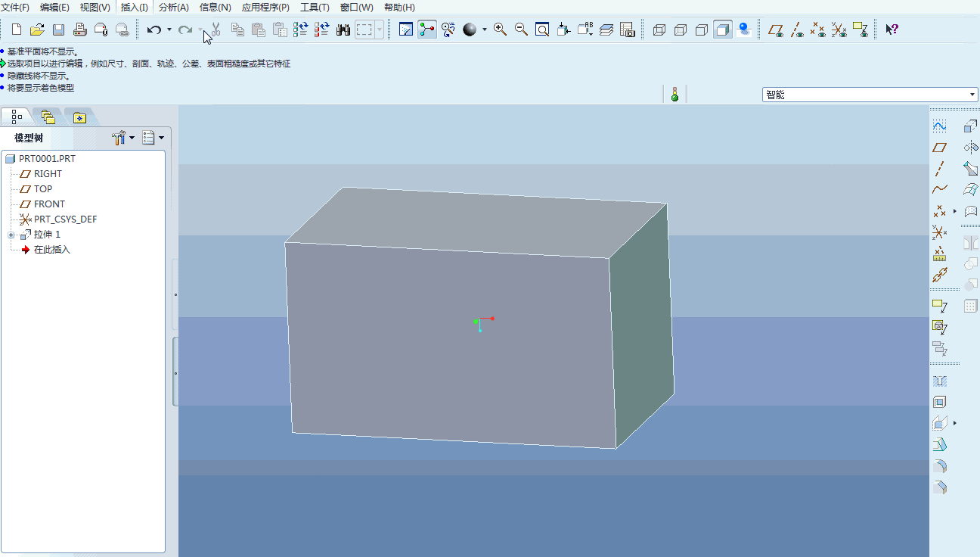Switch display to wireframe
The height and width of the screenshot is (557, 980).
click(659, 30)
